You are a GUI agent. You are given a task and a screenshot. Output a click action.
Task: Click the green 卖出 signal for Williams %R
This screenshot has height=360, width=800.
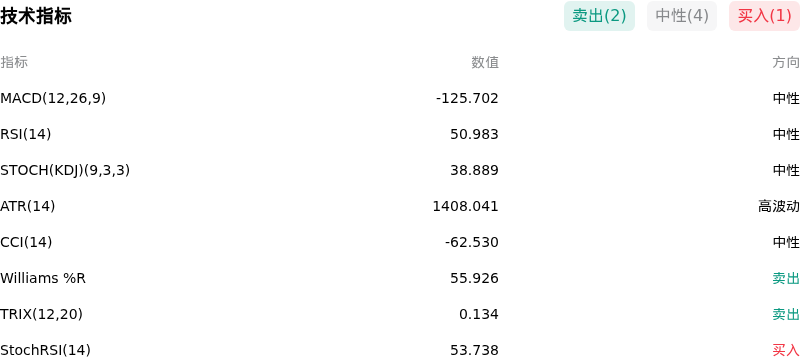pos(786,278)
